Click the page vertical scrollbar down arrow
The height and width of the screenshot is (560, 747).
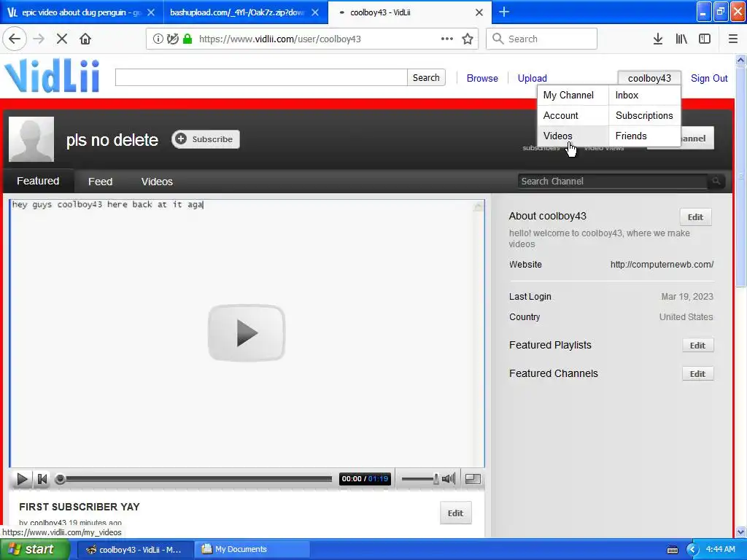click(740, 532)
